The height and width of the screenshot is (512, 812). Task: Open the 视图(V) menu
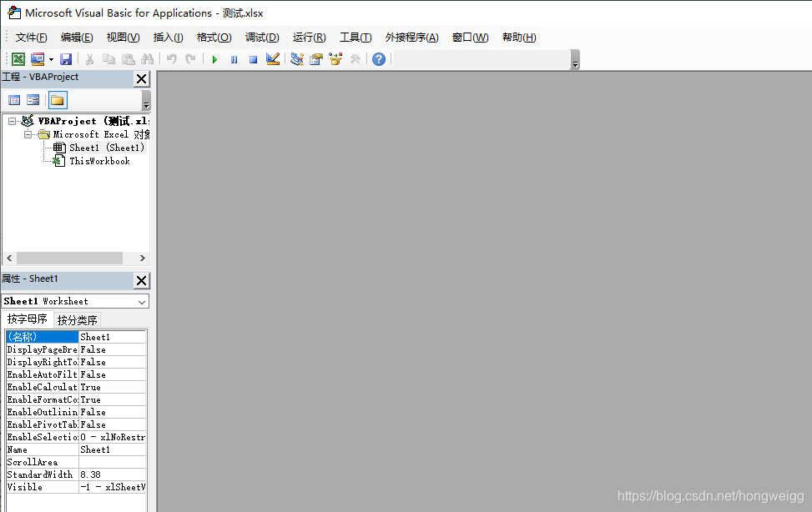124,38
